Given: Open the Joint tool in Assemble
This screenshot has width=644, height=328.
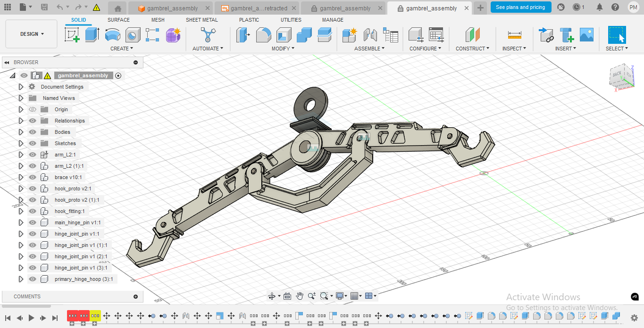Looking at the screenshot, I should point(370,35).
